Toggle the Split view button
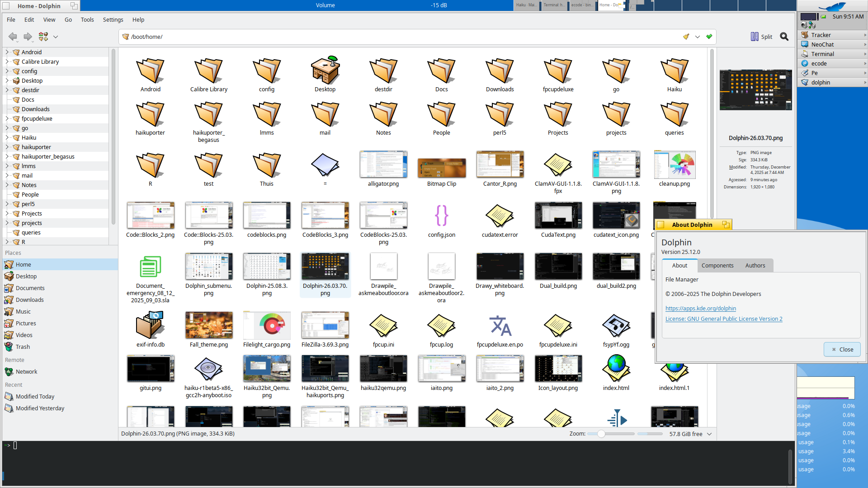 coord(761,37)
